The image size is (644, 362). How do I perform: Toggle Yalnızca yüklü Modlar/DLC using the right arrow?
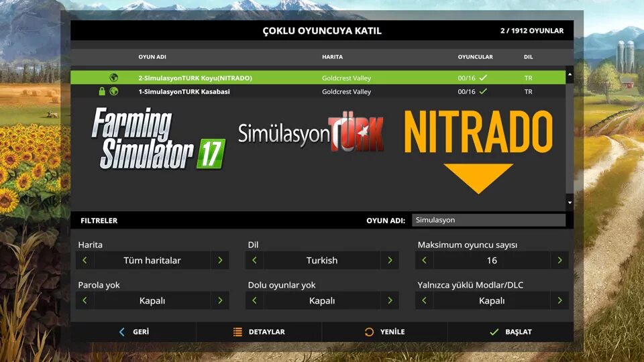tap(559, 300)
